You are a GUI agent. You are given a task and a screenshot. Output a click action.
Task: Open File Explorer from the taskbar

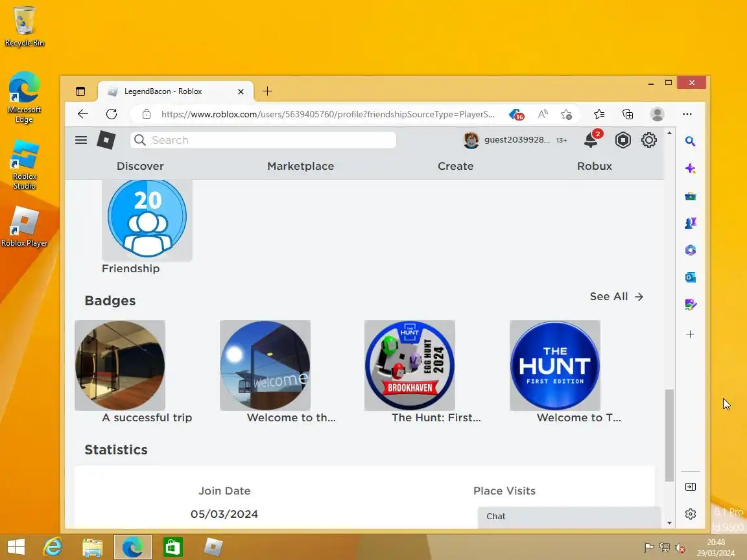tap(93, 547)
